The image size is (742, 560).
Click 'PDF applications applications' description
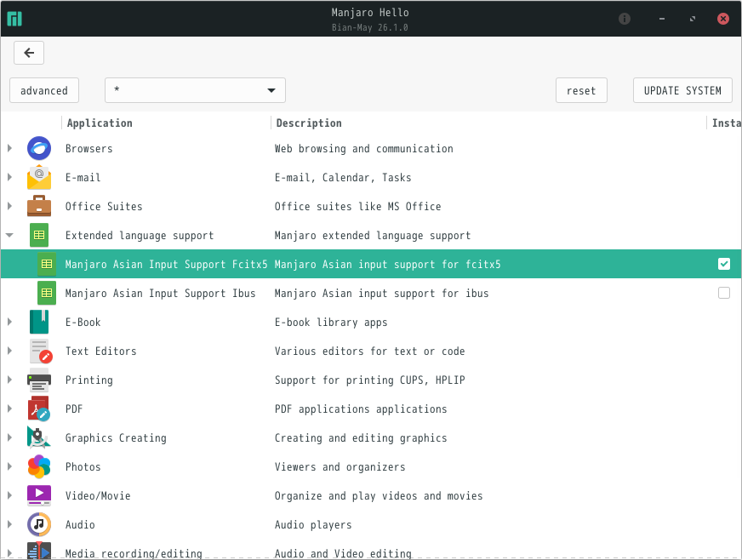tap(361, 409)
